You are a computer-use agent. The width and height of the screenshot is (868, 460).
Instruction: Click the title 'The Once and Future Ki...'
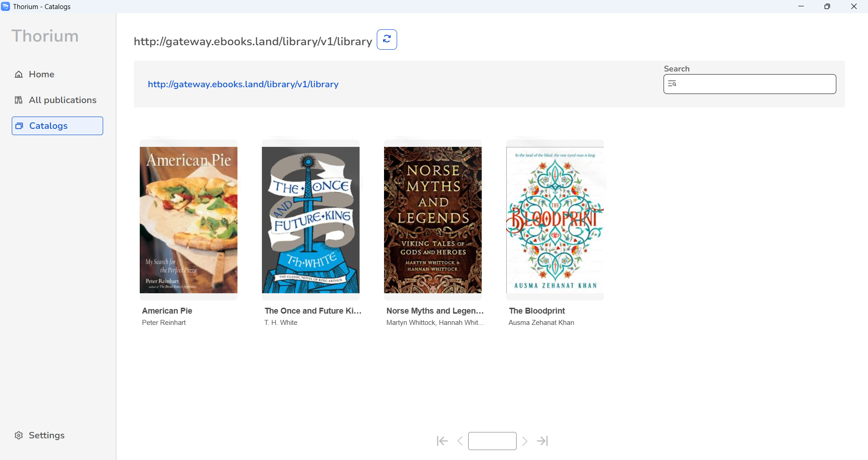(x=313, y=311)
